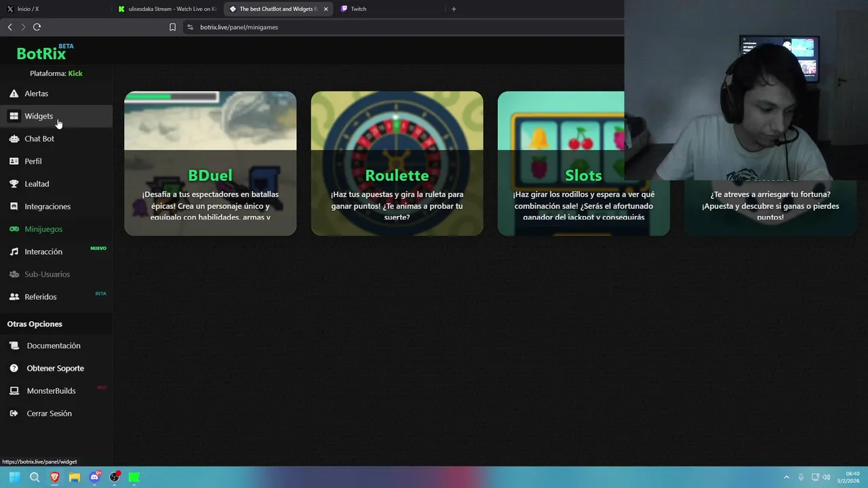The image size is (868, 488).
Task: Select The best ChatBot and Widgets tab
Action: point(279,9)
